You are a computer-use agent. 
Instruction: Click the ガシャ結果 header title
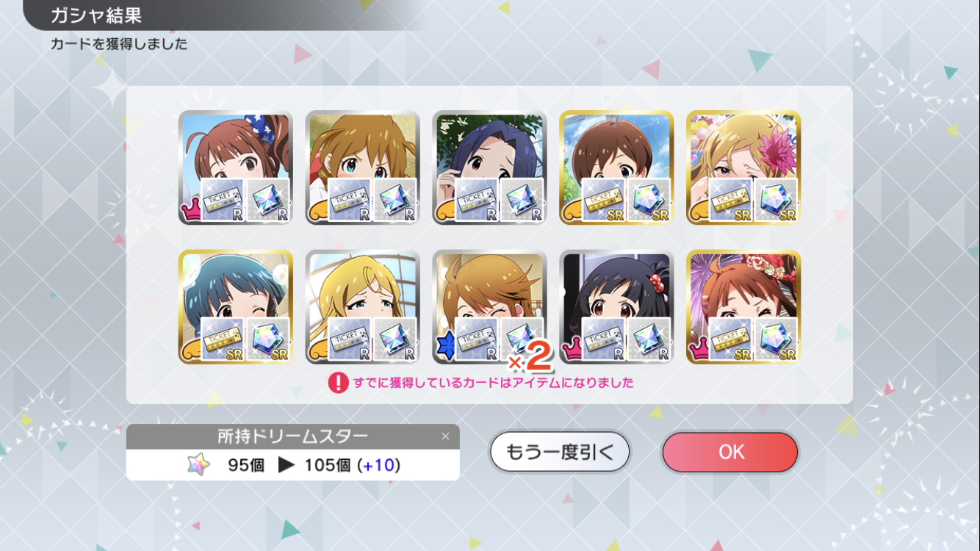96,15
